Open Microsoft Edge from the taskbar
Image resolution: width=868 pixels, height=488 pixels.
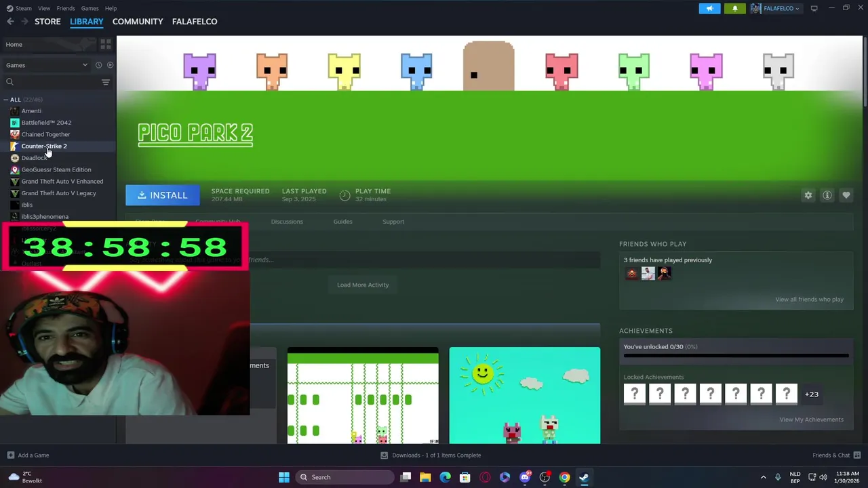point(445,477)
